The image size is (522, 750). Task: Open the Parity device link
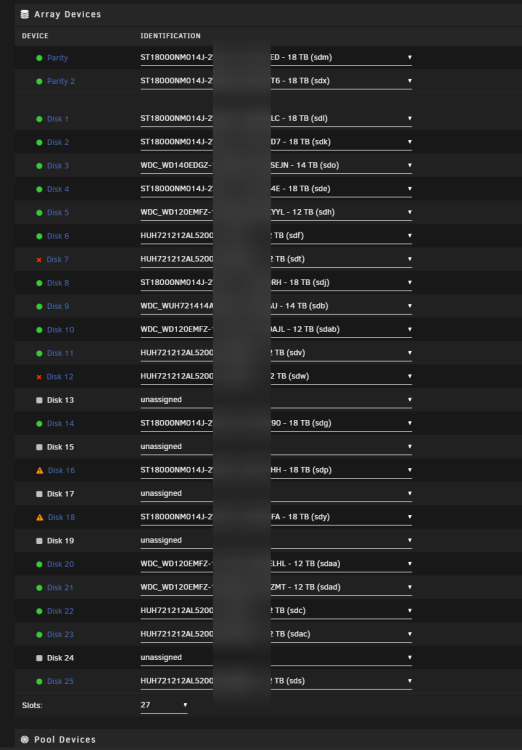[x=57, y=58]
